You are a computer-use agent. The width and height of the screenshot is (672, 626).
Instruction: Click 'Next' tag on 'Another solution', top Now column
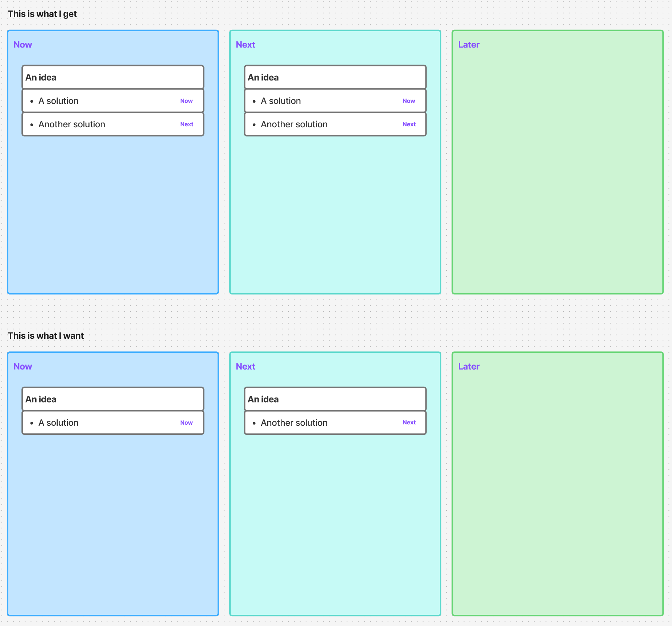[x=187, y=124]
